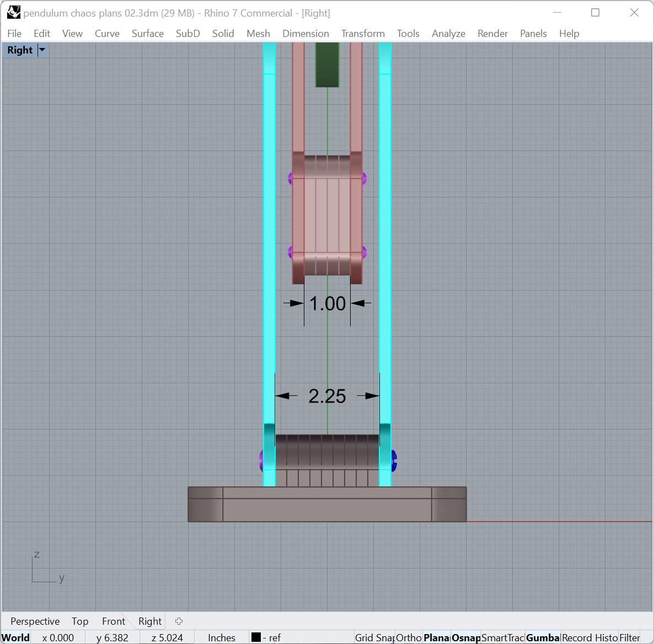Open the Tools menu
The height and width of the screenshot is (644, 654).
pyautogui.click(x=408, y=34)
